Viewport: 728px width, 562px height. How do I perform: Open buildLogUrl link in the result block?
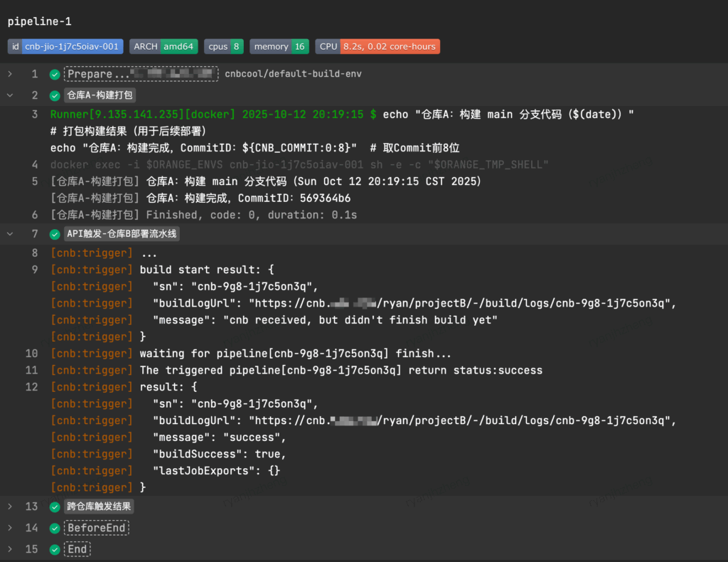coord(462,420)
